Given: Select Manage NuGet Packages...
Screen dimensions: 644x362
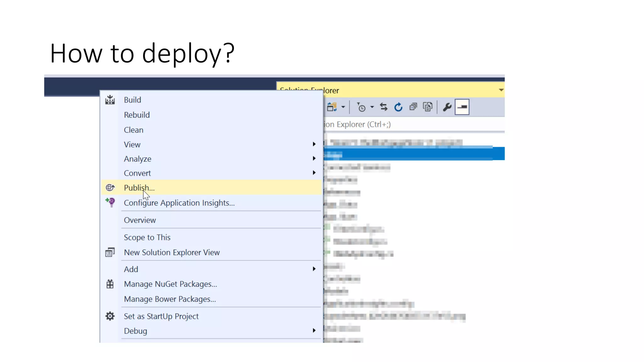Looking at the screenshot, I should coord(211,284).
